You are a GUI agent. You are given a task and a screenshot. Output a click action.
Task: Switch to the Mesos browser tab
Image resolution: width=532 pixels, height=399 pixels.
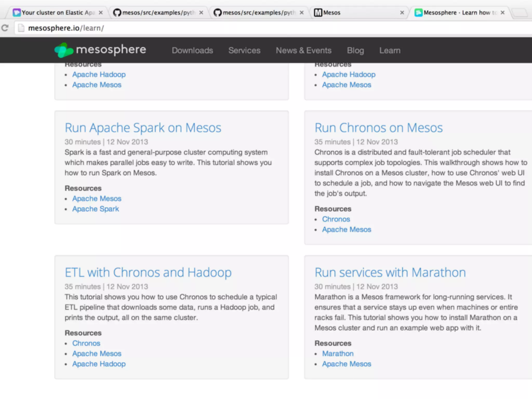pos(356,12)
